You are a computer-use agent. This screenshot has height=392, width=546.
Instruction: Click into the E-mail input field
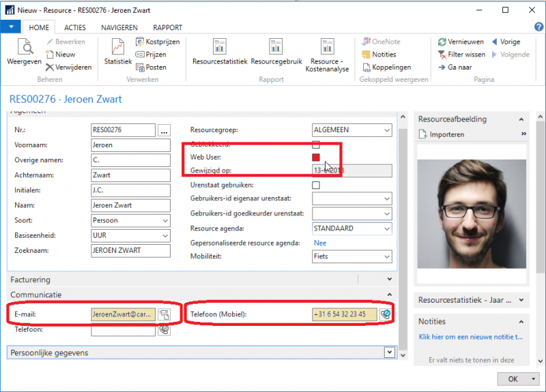coord(123,314)
